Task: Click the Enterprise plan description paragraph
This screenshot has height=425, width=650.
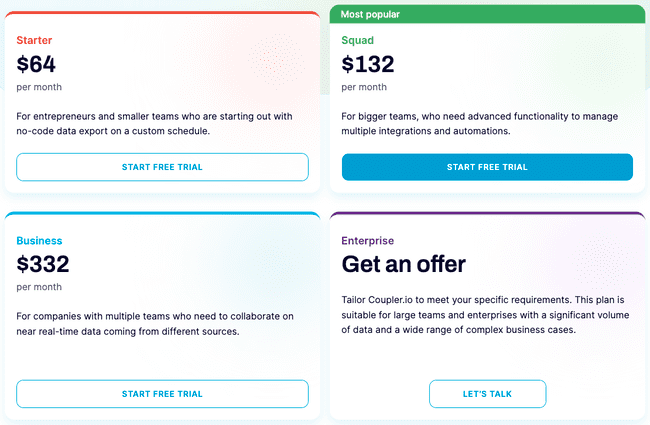Action: (478, 313)
